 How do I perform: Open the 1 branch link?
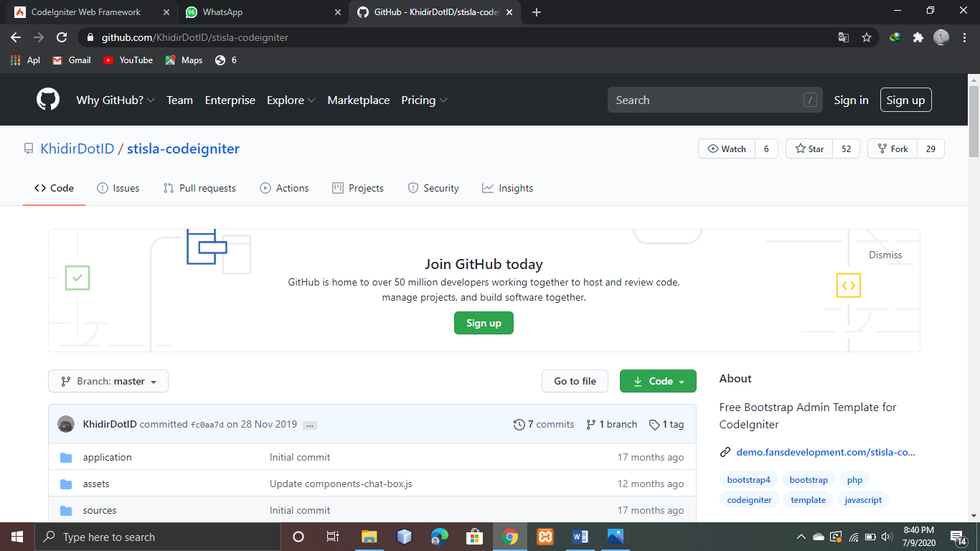611,424
